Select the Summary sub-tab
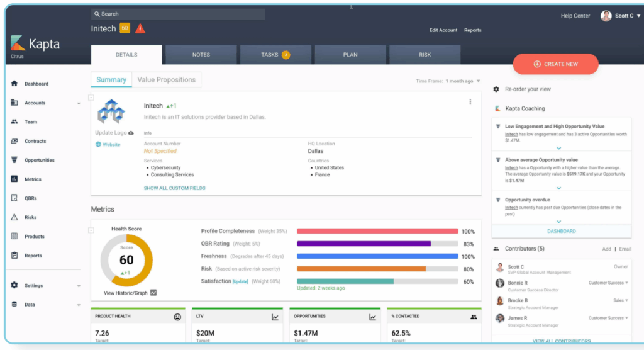This screenshot has height=350, width=644. 111,80
